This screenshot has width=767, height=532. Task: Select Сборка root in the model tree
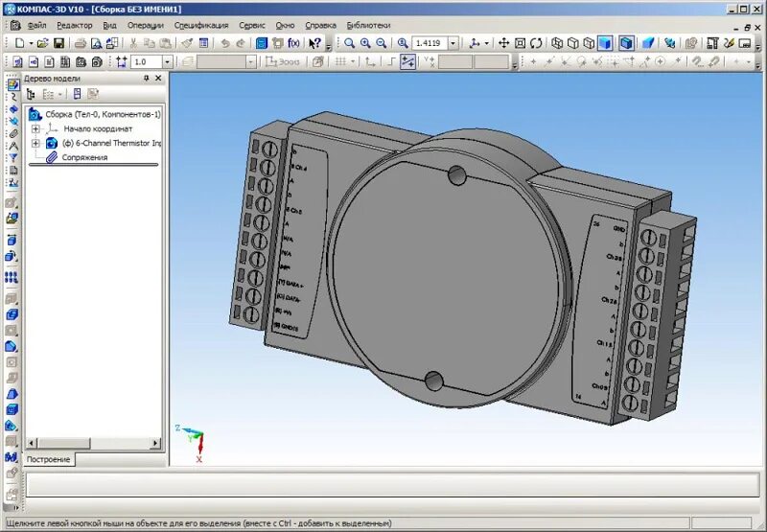[103, 114]
